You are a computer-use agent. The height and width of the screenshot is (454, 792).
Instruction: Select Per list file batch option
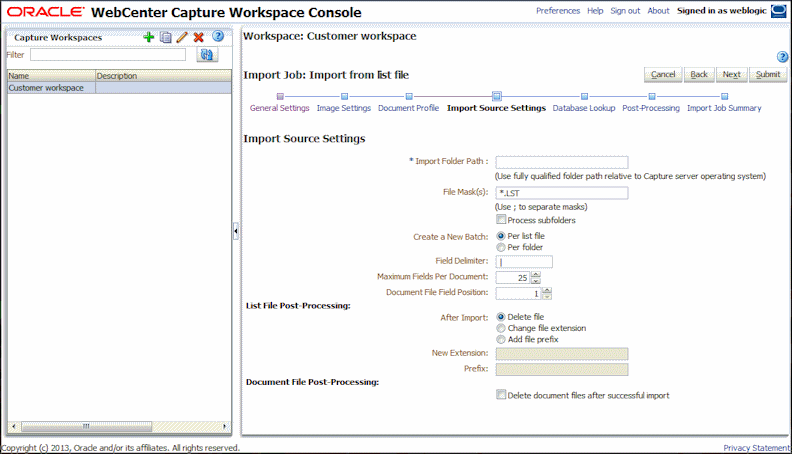click(x=501, y=236)
